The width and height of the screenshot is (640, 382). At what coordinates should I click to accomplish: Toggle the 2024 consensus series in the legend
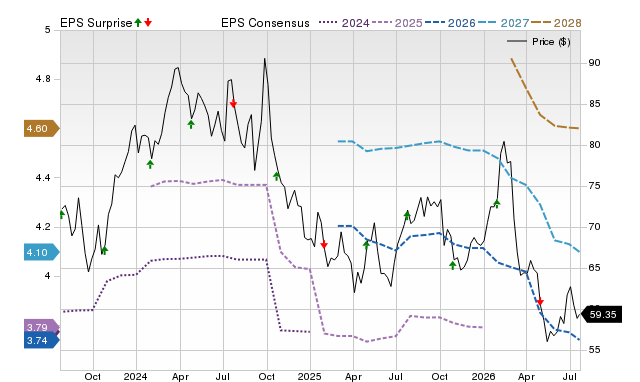pos(344,23)
